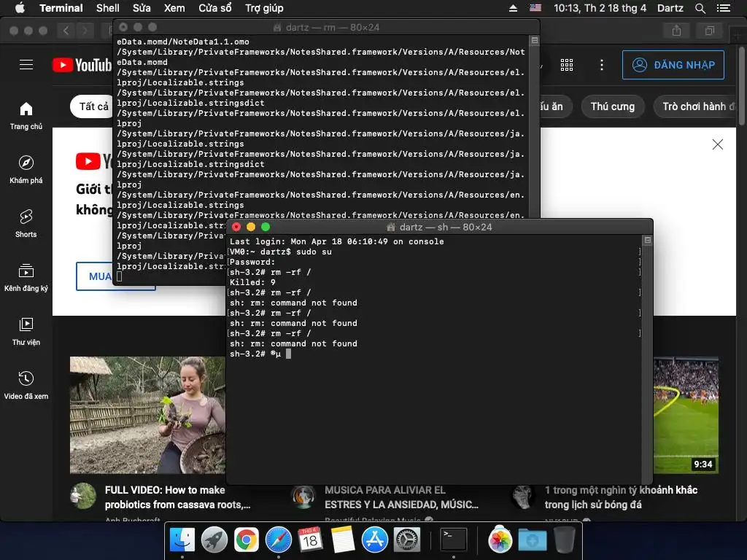Open the Dartz user menu

670,8
